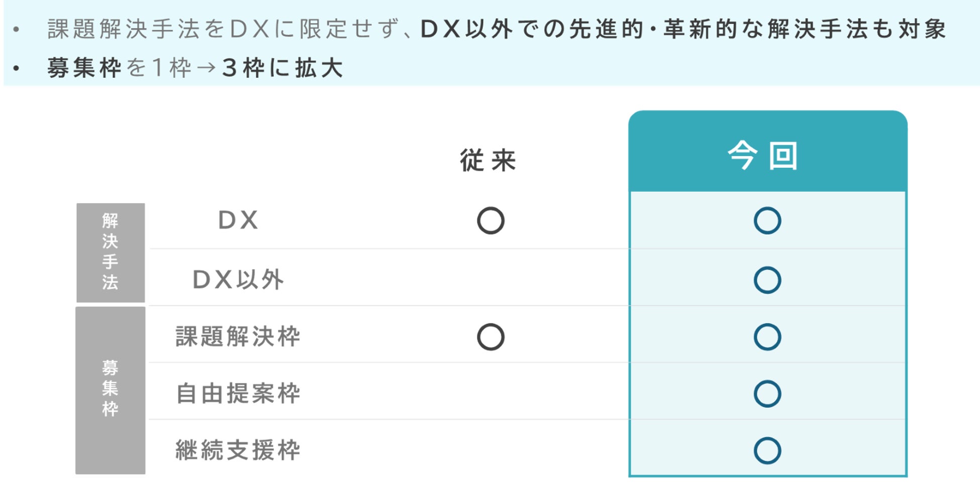Click the DX以外 row label
Image resolution: width=980 pixels, height=486 pixels.
point(238,280)
